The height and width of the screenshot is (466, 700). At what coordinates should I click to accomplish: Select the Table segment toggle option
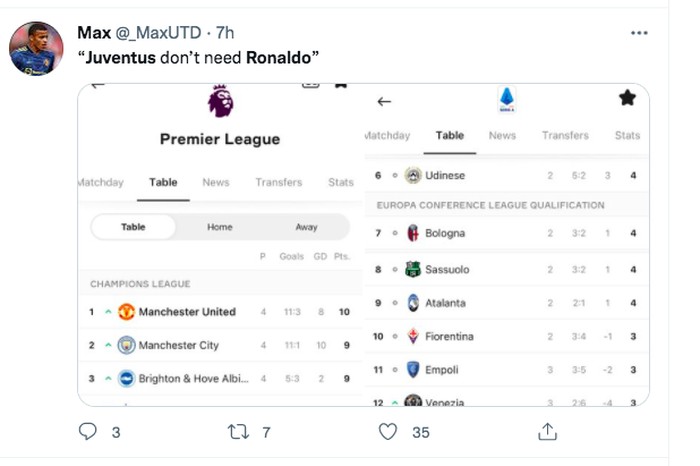click(x=133, y=227)
